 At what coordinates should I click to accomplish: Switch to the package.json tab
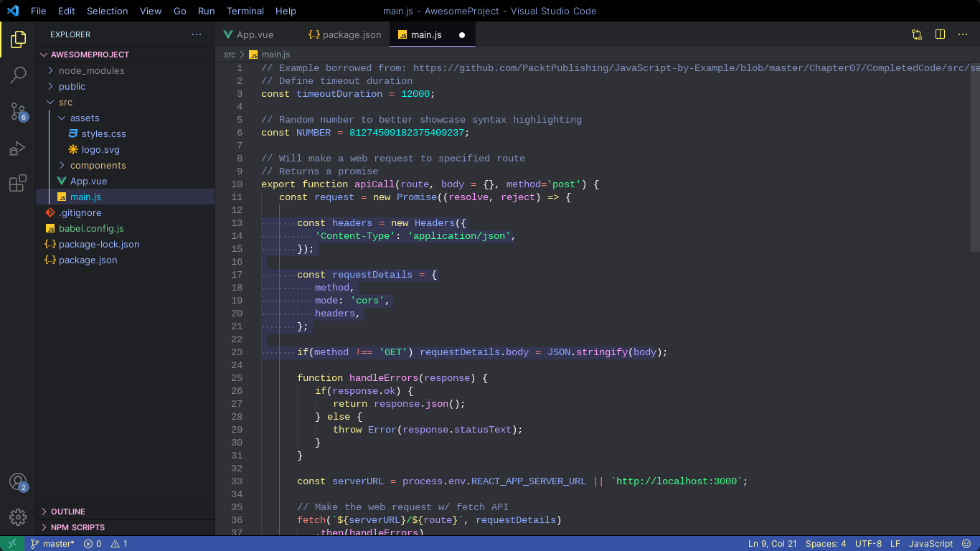(345, 34)
